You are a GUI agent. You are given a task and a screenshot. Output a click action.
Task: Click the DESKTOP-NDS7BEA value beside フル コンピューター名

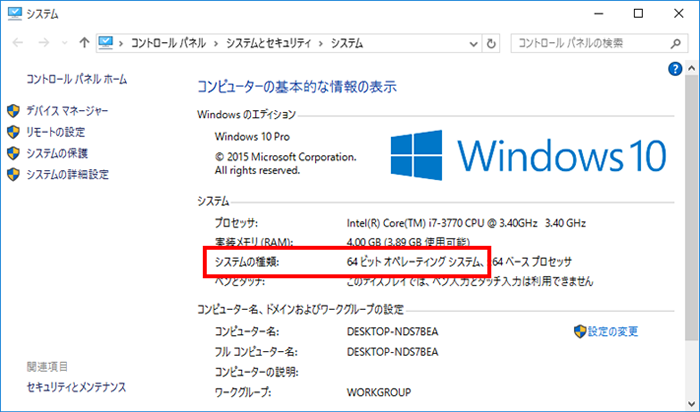tap(392, 352)
